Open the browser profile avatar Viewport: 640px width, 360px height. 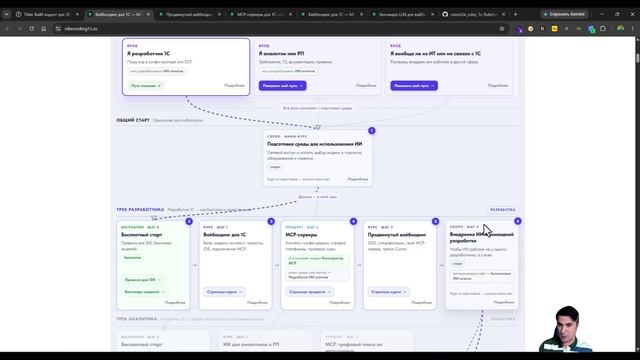point(620,29)
